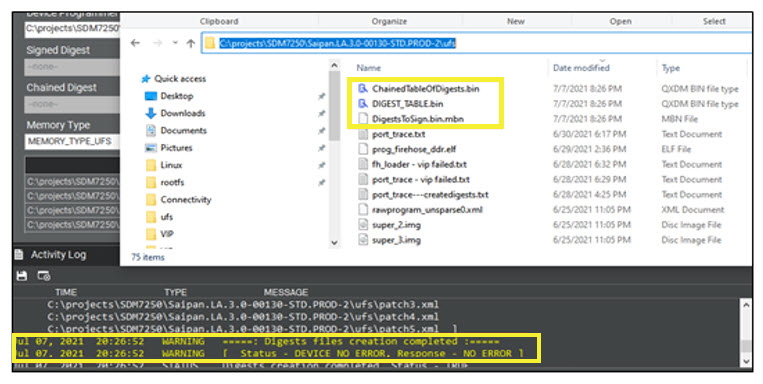Select prog_firehose_ddr.elf file
This screenshot has width=763, height=384.
[x=414, y=149]
